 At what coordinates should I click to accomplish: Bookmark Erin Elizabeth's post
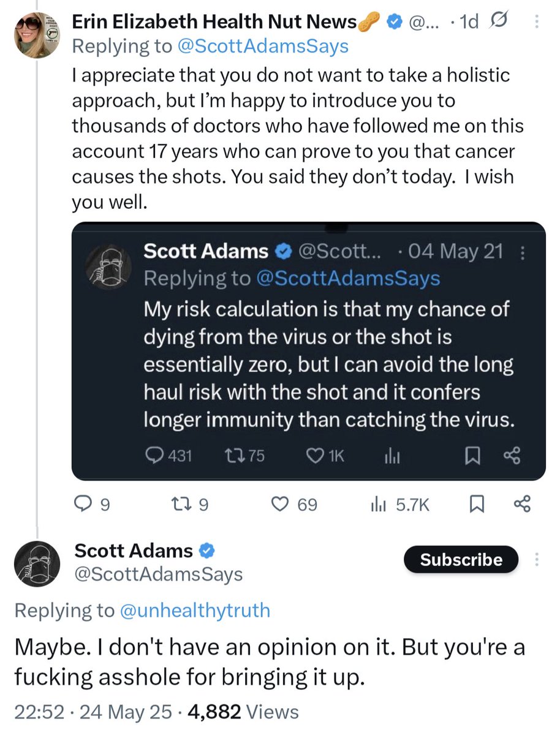point(476,505)
